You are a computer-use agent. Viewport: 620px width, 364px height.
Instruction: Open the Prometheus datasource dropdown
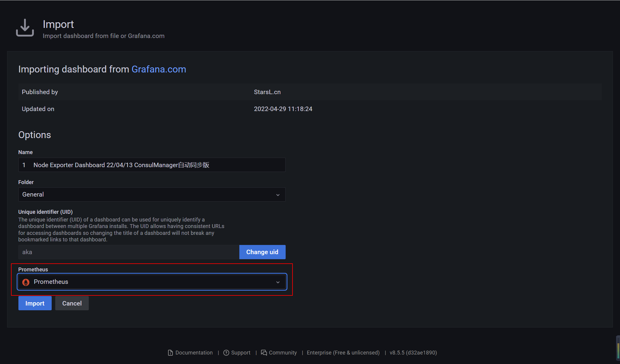[152, 282]
